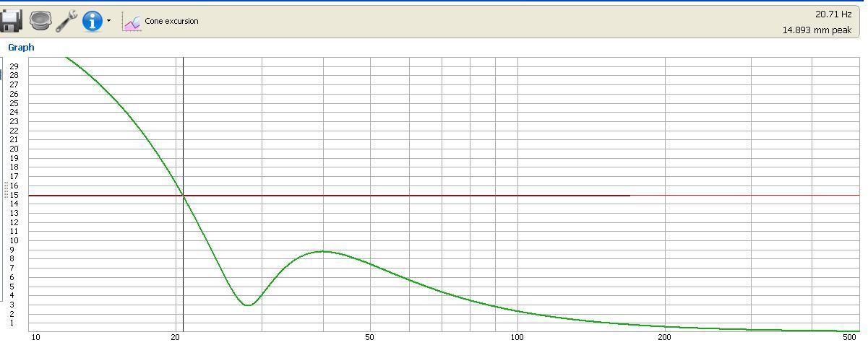The image size is (868, 358).
Task: Click the 10 label on the frequency axis
Action: [x=35, y=338]
